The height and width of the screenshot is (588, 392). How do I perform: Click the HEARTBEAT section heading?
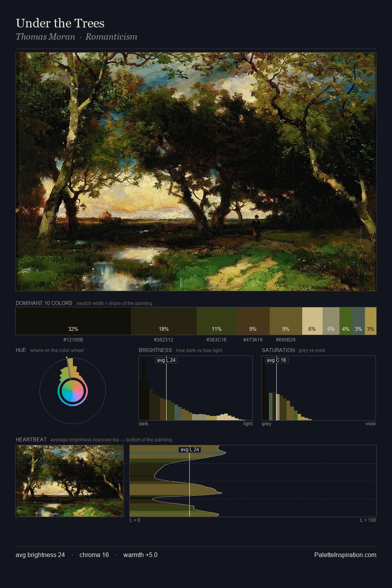click(31, 439)
